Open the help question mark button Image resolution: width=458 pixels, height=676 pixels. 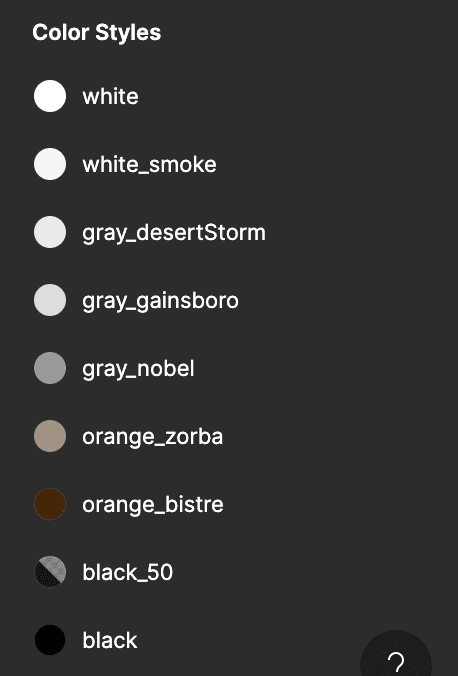tap(396, 655)
